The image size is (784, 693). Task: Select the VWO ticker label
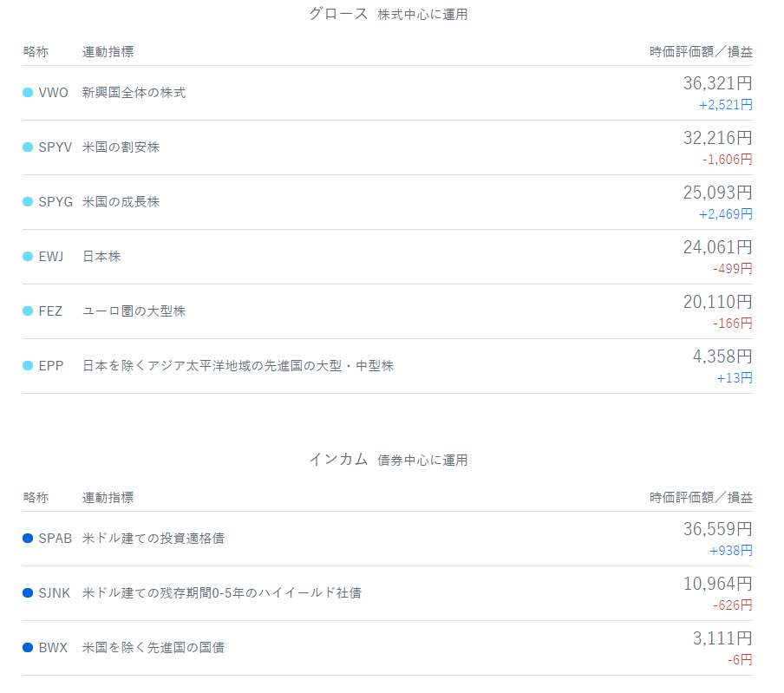pyautogui.click(x=53, y=93)
